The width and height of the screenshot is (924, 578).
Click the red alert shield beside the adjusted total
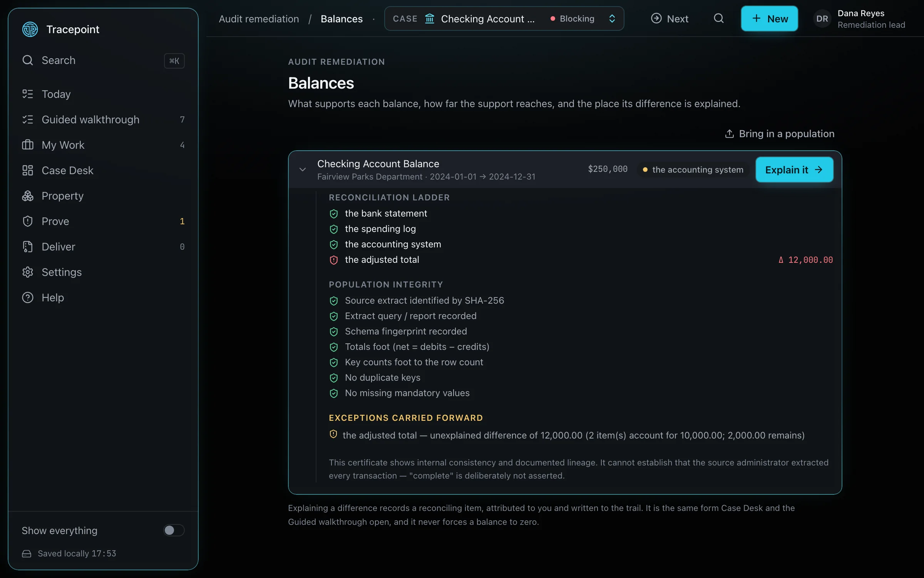click(334, 260)
